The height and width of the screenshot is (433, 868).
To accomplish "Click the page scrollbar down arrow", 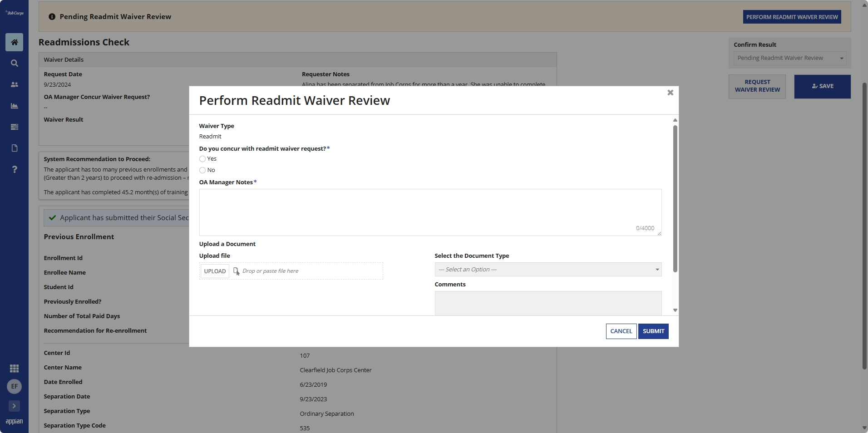I will pyautogui.click(x=864, y=428).
